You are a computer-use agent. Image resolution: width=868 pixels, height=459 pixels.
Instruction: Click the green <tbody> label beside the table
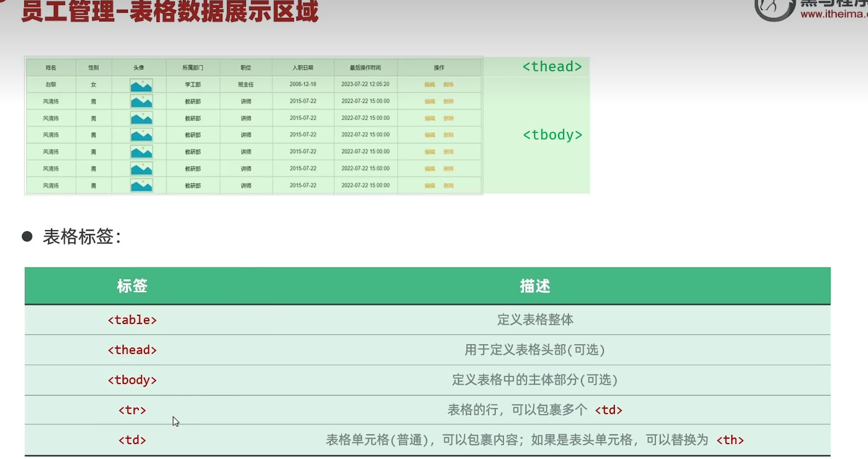coord(552,135)
